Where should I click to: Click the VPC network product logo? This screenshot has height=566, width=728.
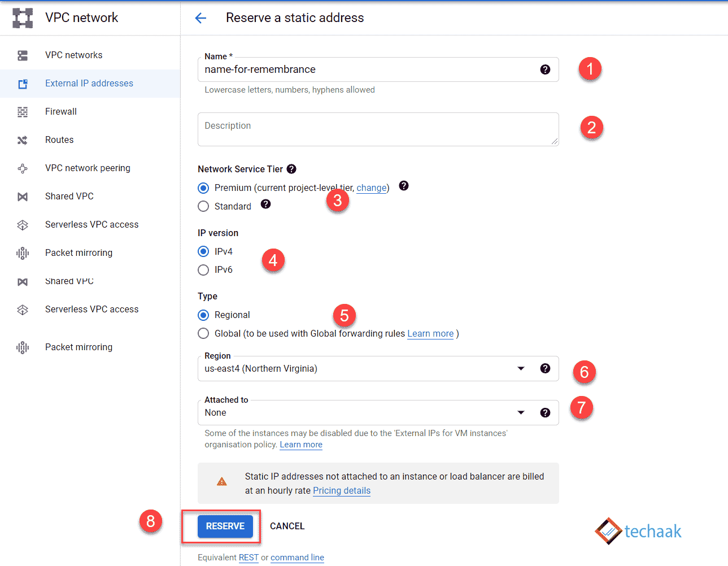pos(23,18)
